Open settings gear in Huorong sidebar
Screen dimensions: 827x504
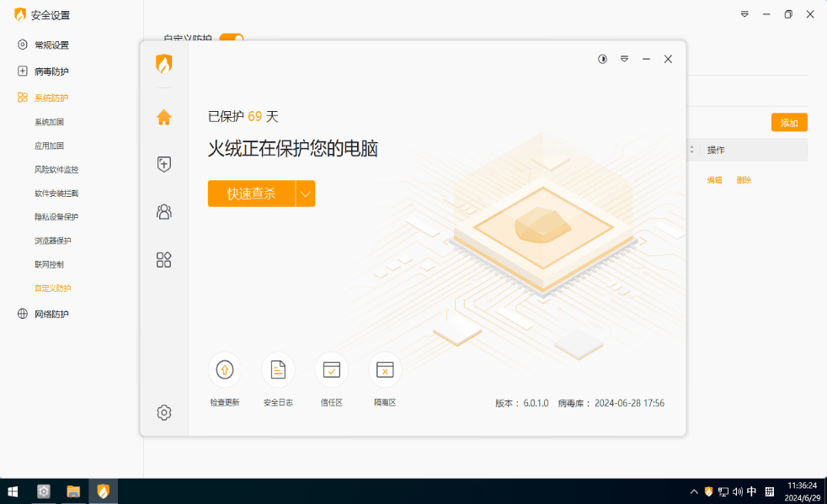coord(164,412)
